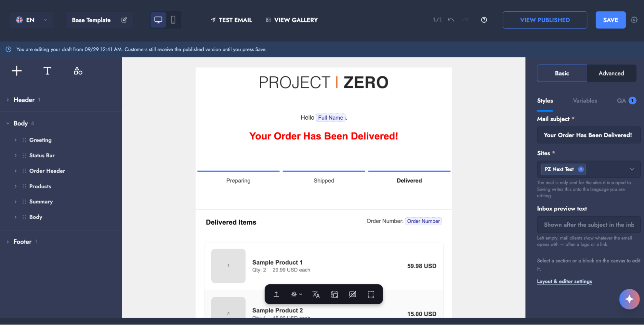Open the settings gear beside Save
Image resolution: width=644 pixels, height=325 pixels.
pyautogui.click(x=634, y=20)
